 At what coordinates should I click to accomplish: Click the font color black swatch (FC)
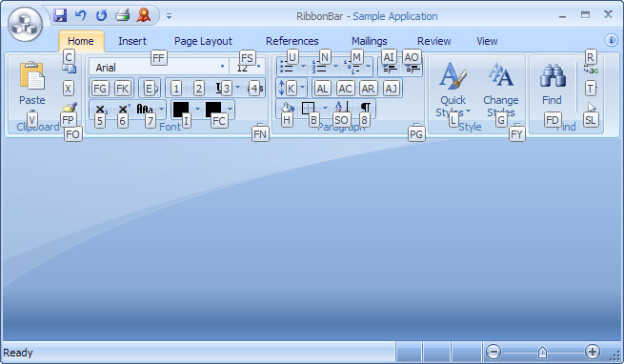[213, 110]
